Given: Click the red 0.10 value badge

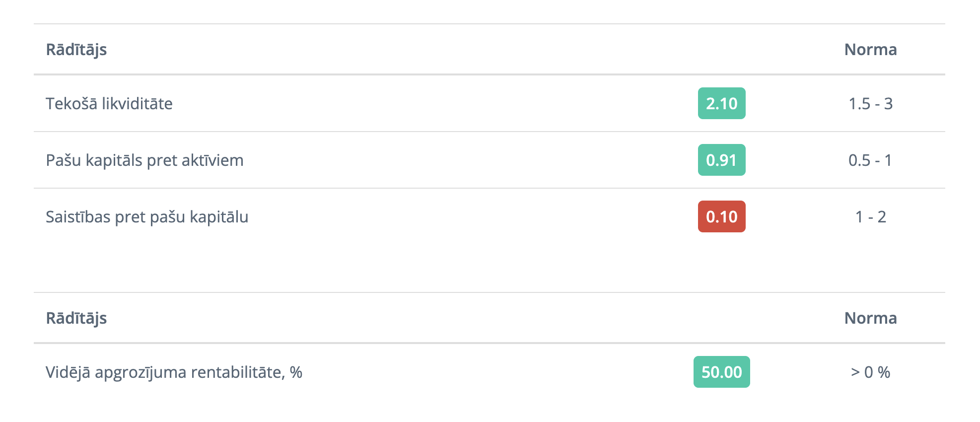Looking at the screenshot, I should tap(721, 216).
